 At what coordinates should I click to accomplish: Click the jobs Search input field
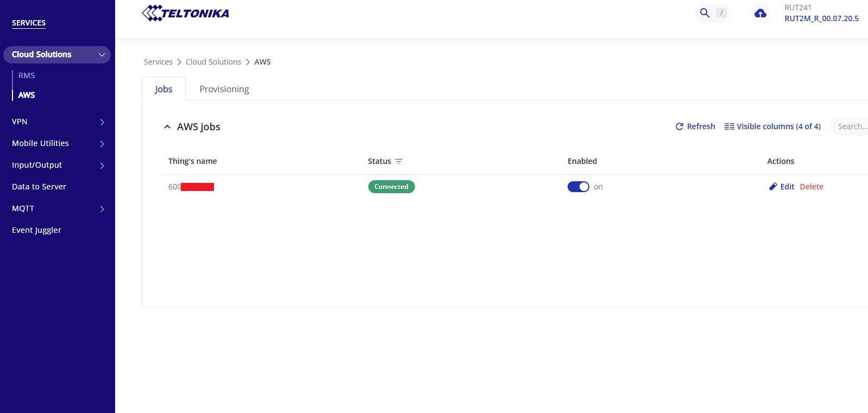851,126
